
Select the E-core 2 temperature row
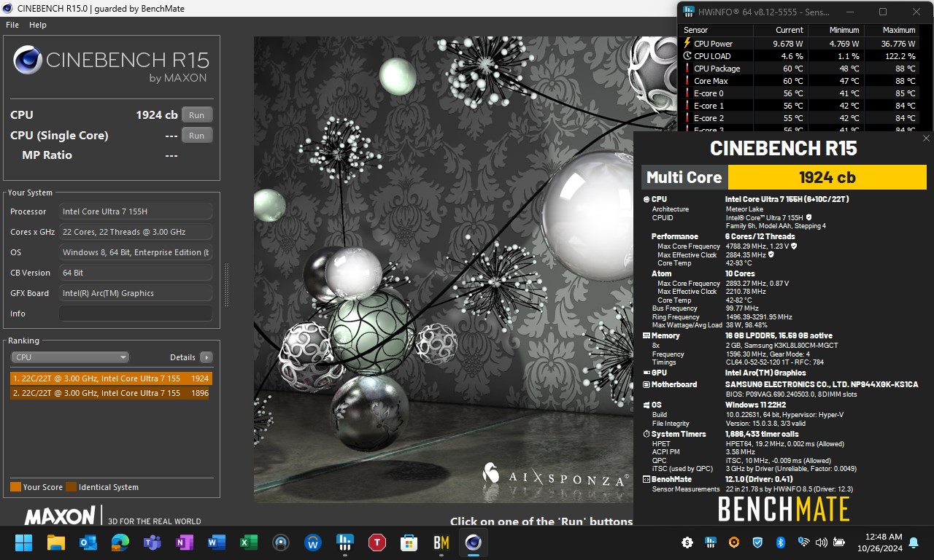point(800,118)
